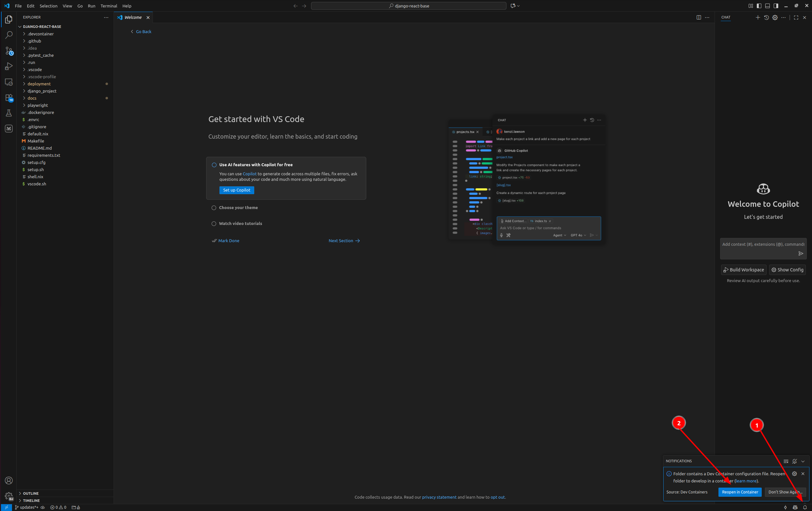
Task: Open the Search view in activity bar
Action: pos(9,35)
